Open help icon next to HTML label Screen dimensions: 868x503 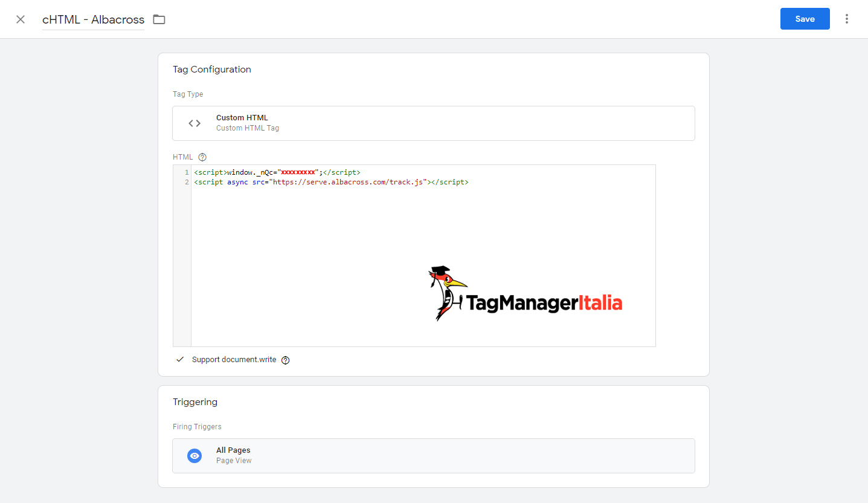(x=202, y=157)
